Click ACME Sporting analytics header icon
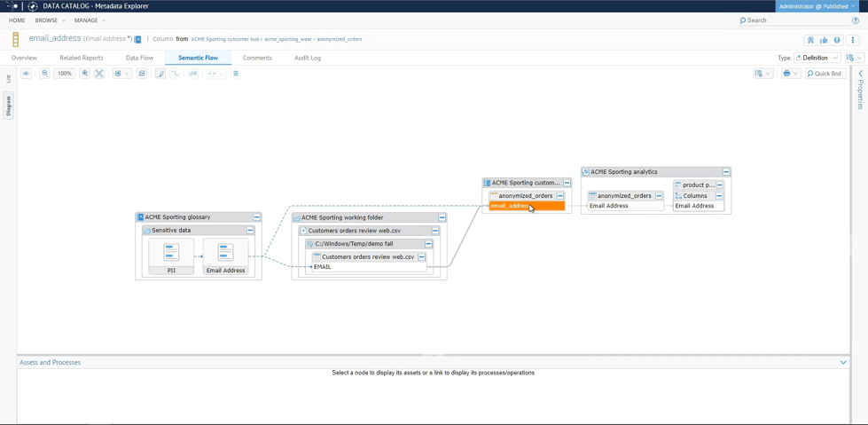This screenshot has height=425, width=868. (x=586, y=172)
